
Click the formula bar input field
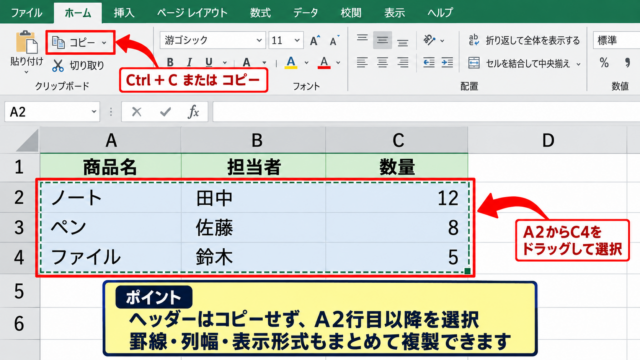(x=426, y=111)
